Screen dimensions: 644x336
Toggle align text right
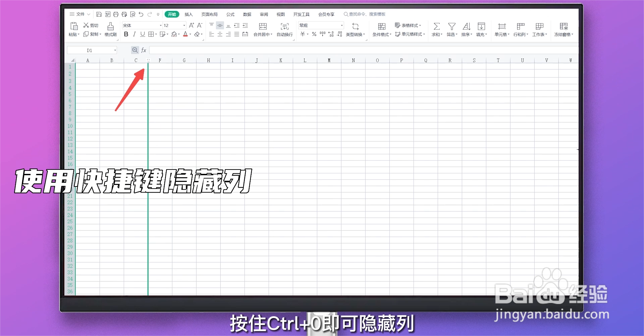tap(228, 34)
